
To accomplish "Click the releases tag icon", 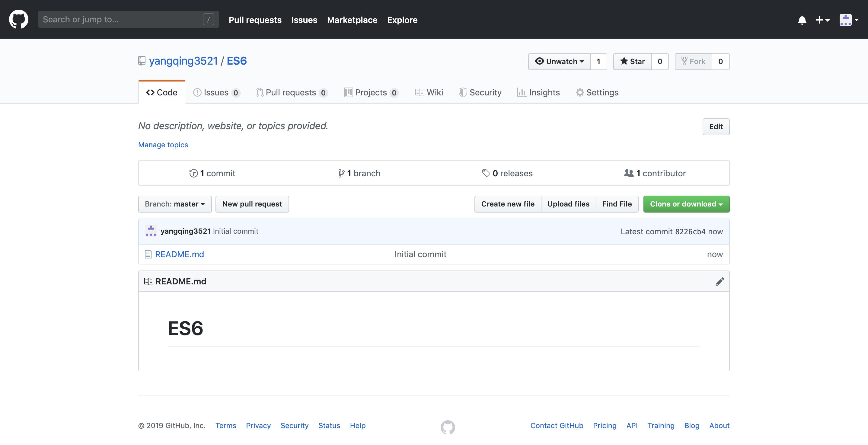I will click(x=486, y=173).
